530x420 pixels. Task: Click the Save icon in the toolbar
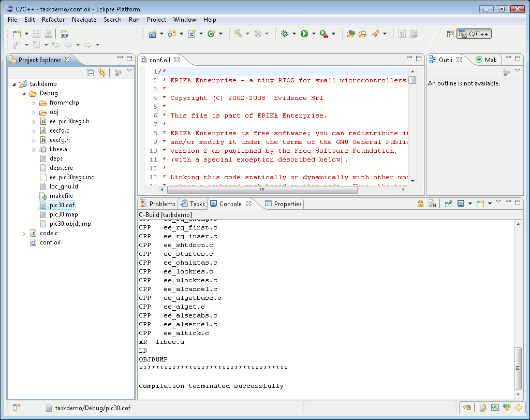coord(37,34)
